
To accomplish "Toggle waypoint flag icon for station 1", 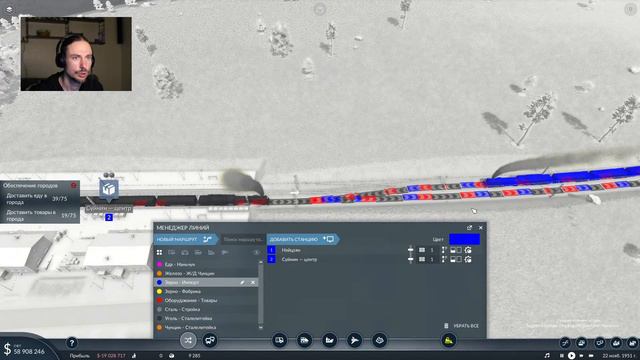I will tap(444, 250).
